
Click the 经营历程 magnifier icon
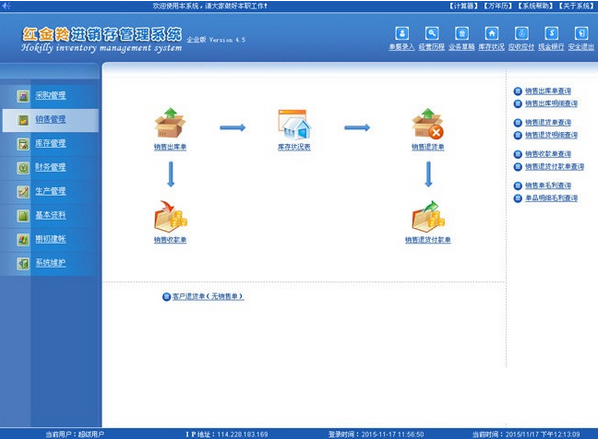pos(432,34)
